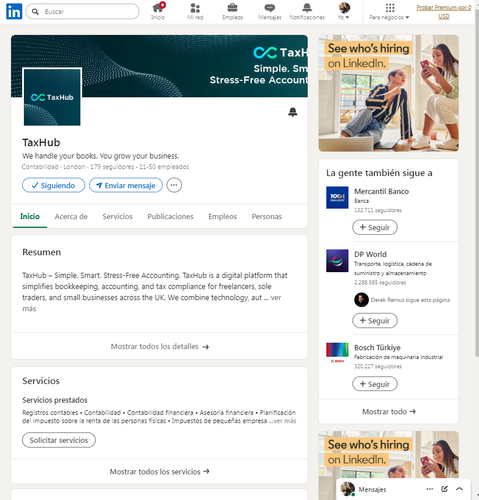Switch to the Personas tab
The image size is (479, 500).
pyautogui.click(x=267, y=217)
